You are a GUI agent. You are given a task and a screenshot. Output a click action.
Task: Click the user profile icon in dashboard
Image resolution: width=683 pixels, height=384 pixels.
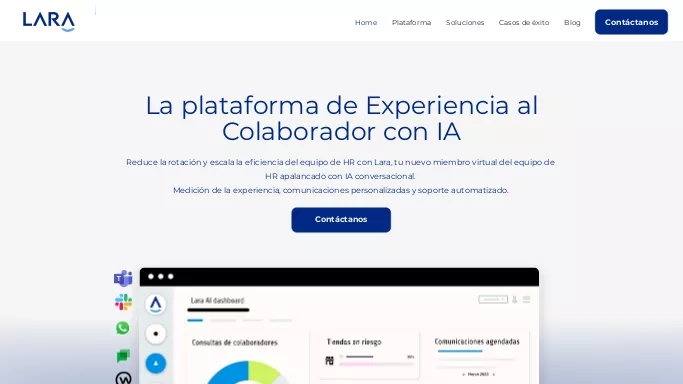514,300
